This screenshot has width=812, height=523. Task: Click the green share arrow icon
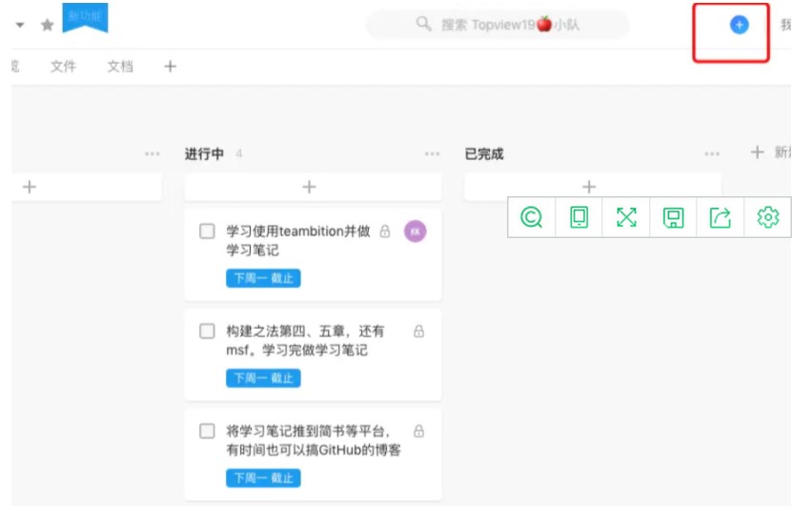point(721,217)
